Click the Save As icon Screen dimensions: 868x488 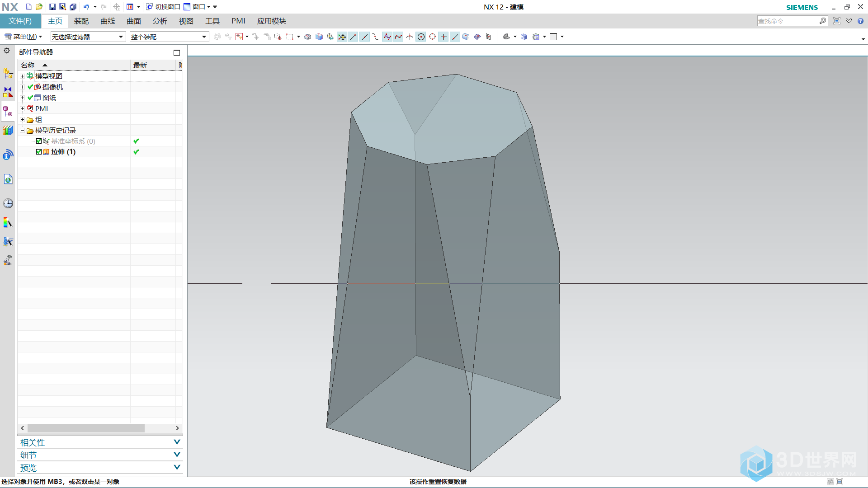[x=62, y=7]
